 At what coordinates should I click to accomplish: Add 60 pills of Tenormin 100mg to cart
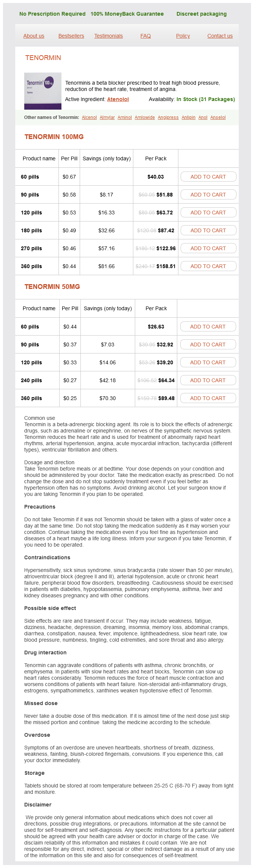pyautogui.click(x=208, y=177)
